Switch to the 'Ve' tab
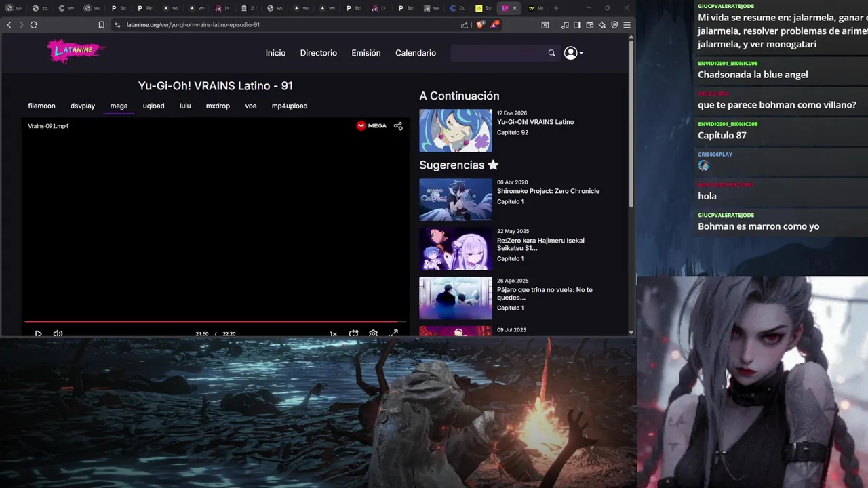This screenshot has height=488, width=868. pyautogui.click(x=535, y=8)
